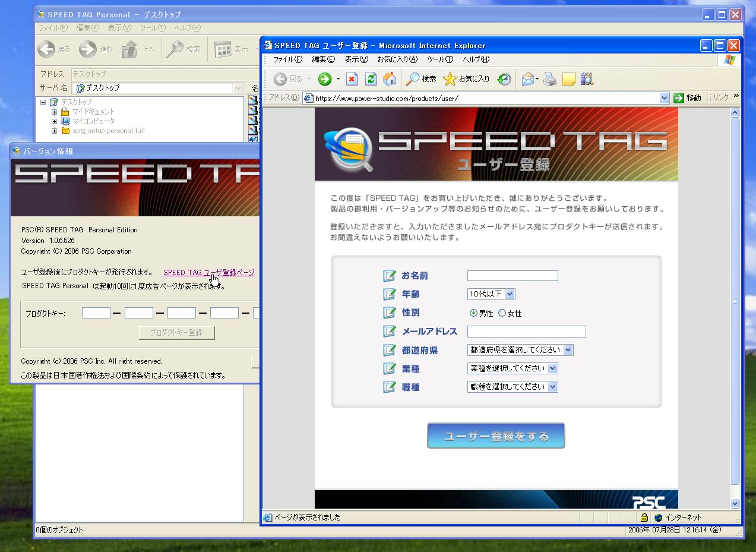The width and height of the screenshot is (756, 552).
Task: Open the ファイル menu in Internet Explorer
Action: 287,59
